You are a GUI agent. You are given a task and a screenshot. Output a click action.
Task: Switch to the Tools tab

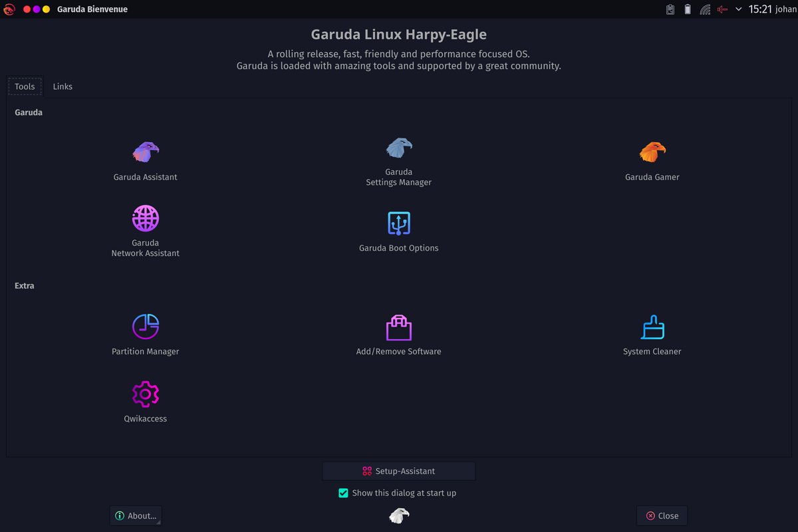[25, 86]
